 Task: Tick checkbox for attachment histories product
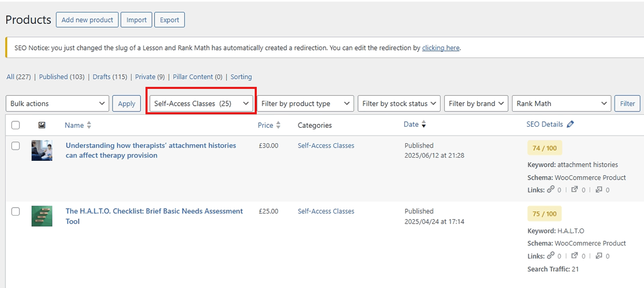(16, 146)
